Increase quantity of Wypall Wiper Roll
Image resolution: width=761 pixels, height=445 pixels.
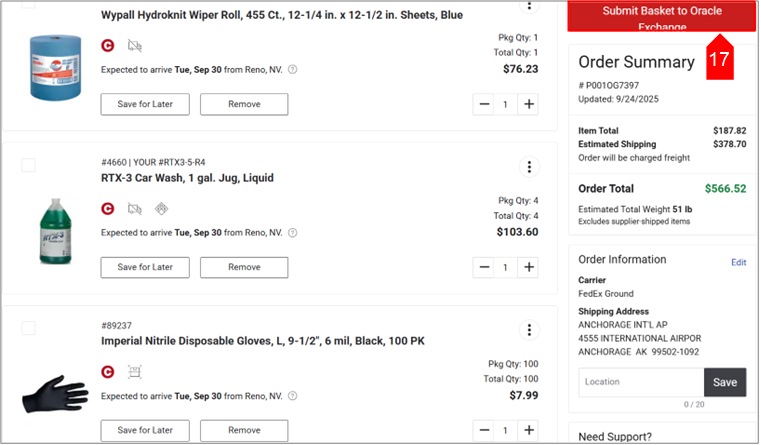pos(530,104)
